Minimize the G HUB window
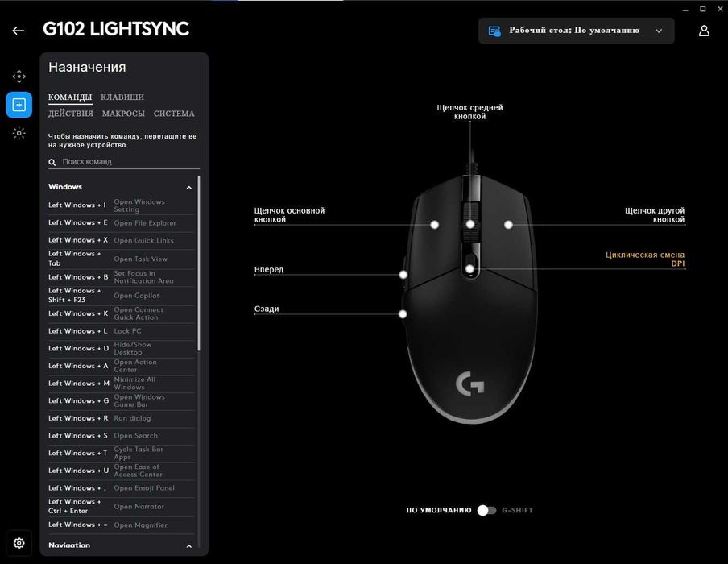The width and height of the screenshot is (728, 564). click(x=685, y=10)
